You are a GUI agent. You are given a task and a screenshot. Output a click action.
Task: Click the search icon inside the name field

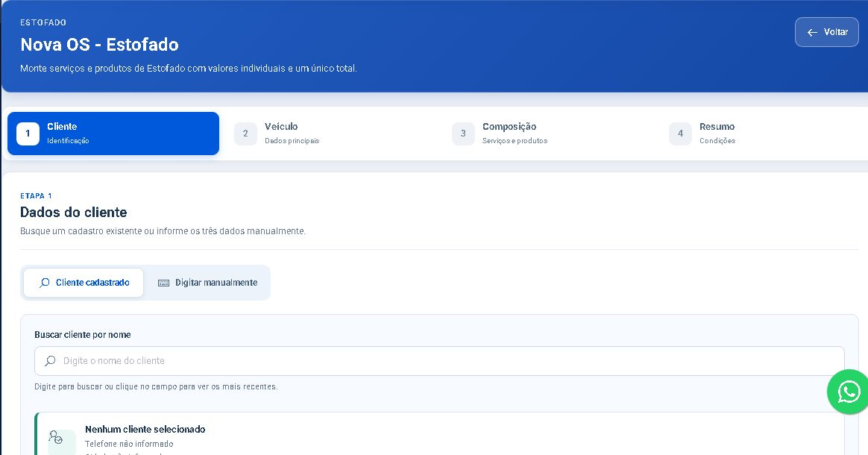[x=50, y=361]
